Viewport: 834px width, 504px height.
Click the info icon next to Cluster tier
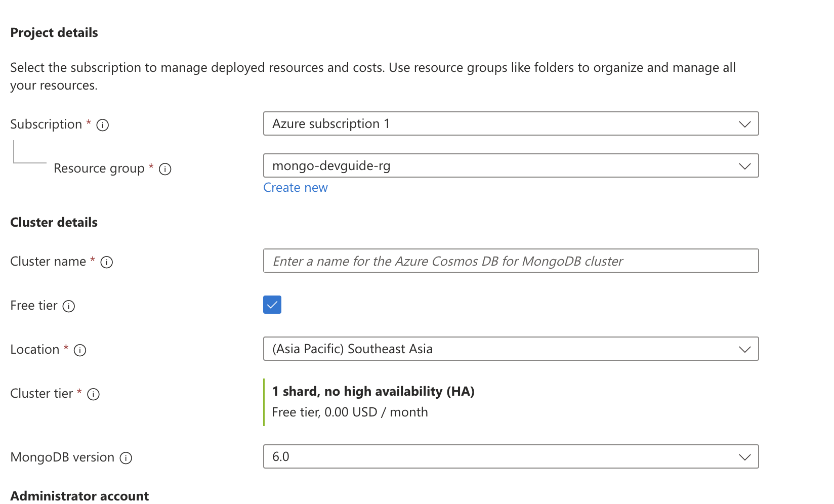coord(94,394)
